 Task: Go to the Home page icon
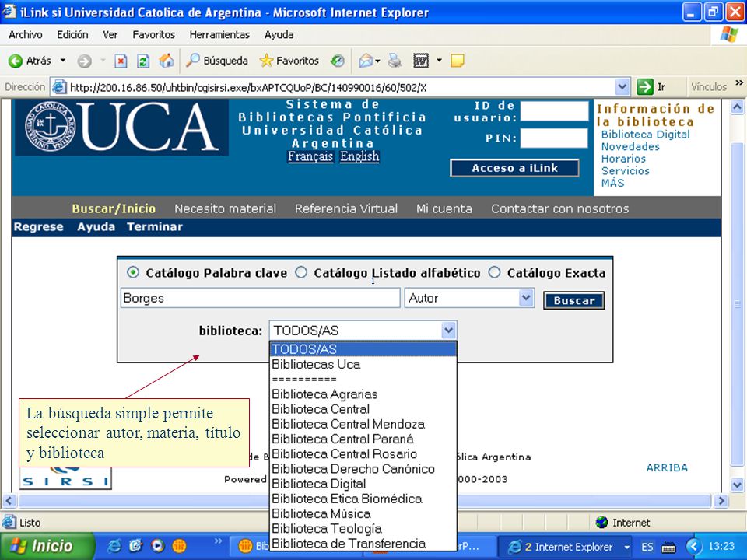coord(166,61)
